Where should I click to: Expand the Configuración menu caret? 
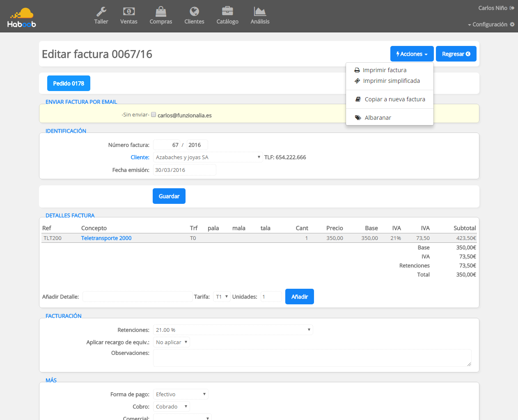[470, 25]
